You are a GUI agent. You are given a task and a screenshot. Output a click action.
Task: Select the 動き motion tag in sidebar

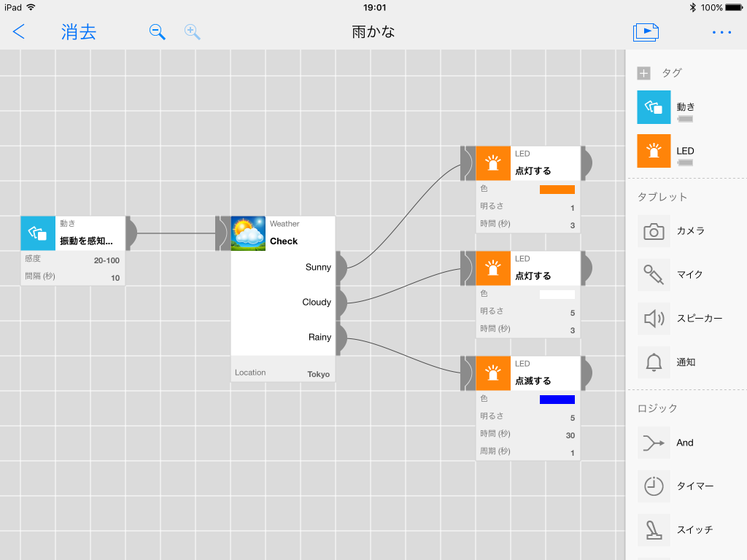point(654,107)
